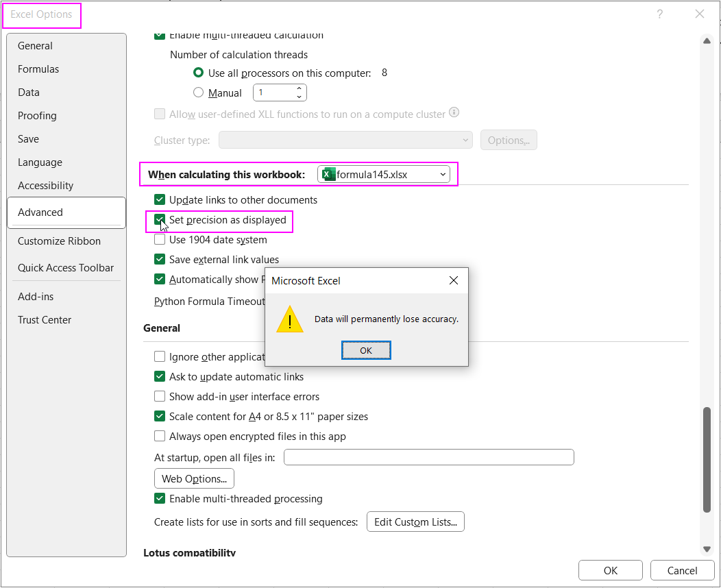721x588 pixels.
Task: Click the startup folder path input field
Action: (428, 457)
